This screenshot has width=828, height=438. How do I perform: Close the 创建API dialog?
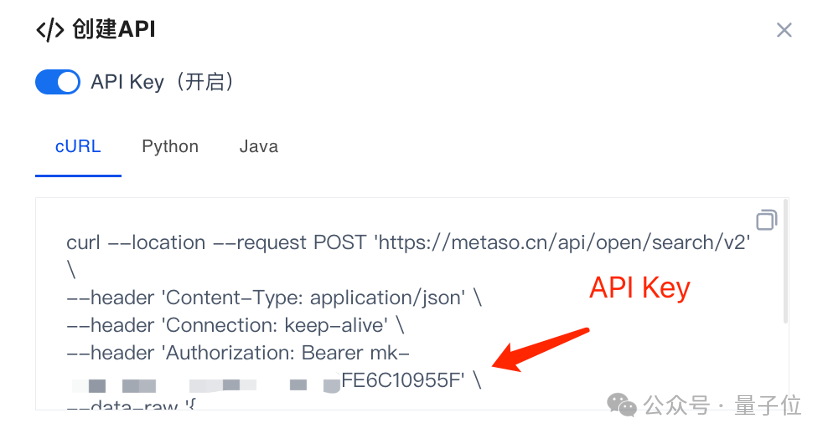[x=784, y=30]
